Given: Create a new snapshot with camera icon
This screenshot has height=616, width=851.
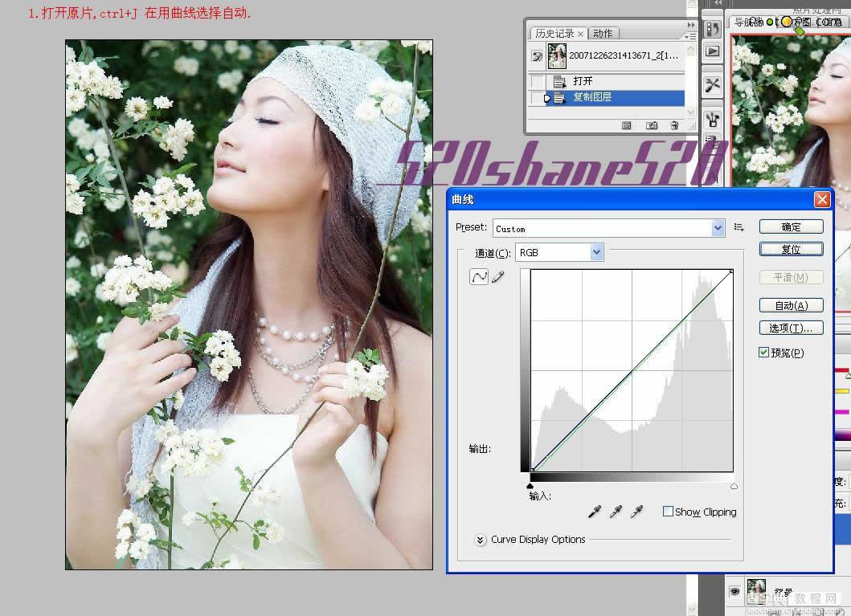Looking at the screenshot, I should pos(653,125).
